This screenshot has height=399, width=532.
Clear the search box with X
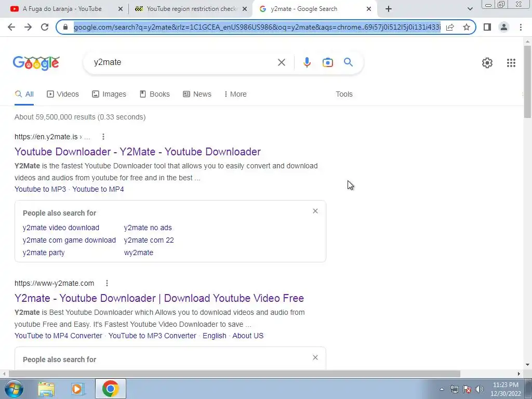click(281, 62)
